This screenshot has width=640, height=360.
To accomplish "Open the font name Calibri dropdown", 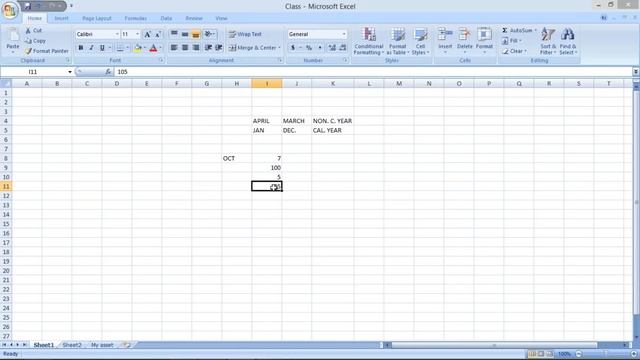I will tap(117, 34).
